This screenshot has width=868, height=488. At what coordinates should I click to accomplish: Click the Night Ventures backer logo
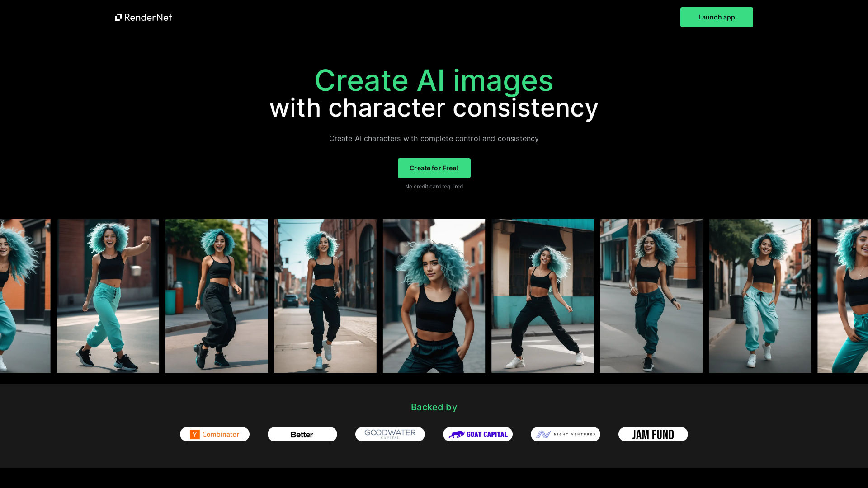click(x=565, y=434)
